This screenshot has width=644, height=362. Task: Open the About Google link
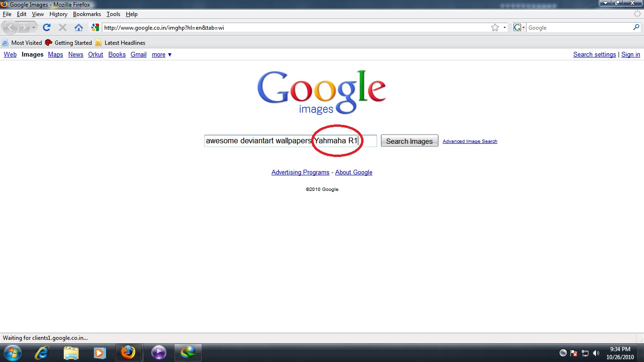pyautogui.click(x=354, y=173)
